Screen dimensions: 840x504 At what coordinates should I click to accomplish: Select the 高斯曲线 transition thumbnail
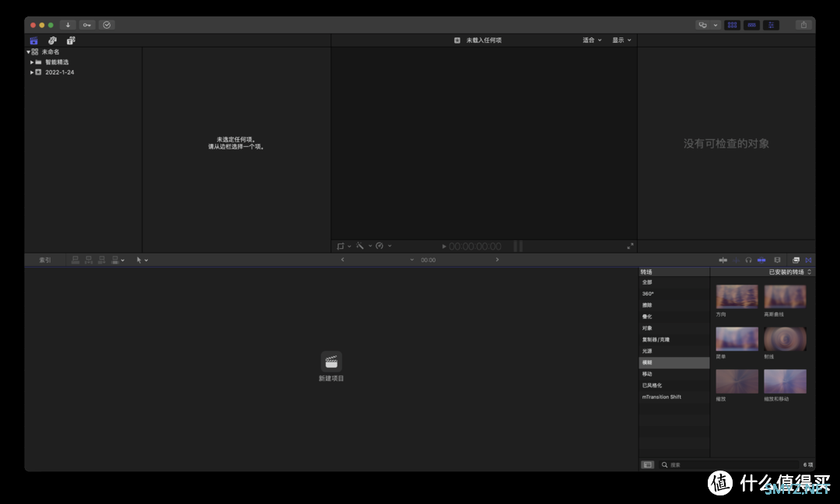click(x=785, y=297)
